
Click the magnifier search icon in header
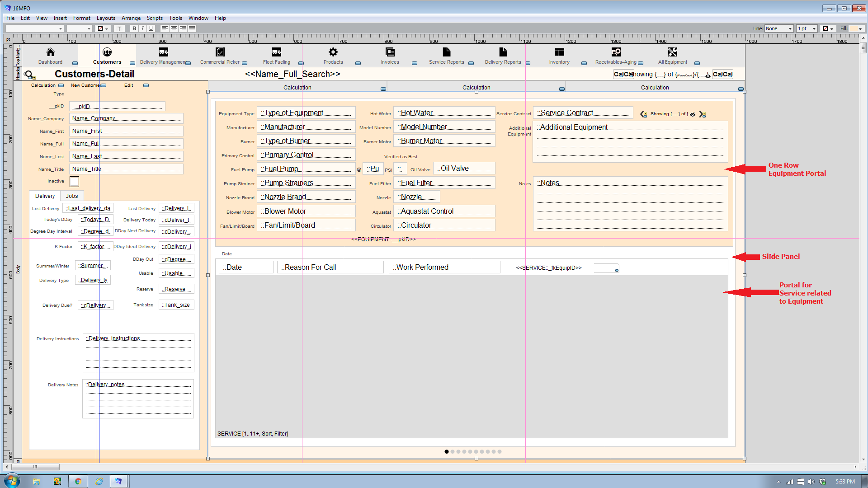pos(29,75)
